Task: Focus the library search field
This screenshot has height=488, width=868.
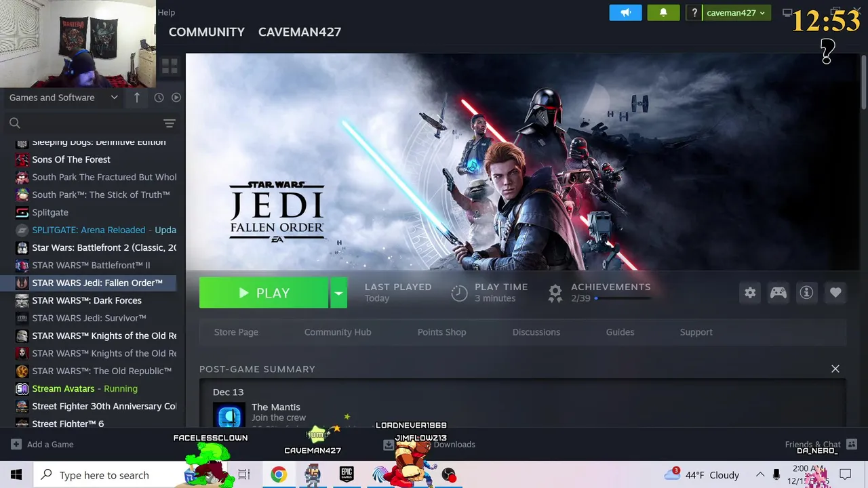Action: click(81, 123)
